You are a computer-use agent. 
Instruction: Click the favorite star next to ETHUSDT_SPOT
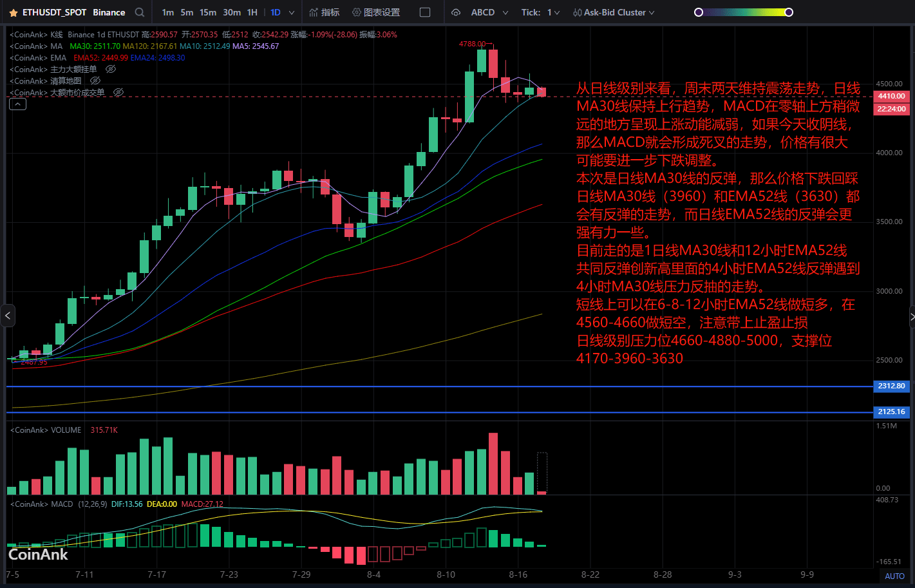tap(13, 12)
